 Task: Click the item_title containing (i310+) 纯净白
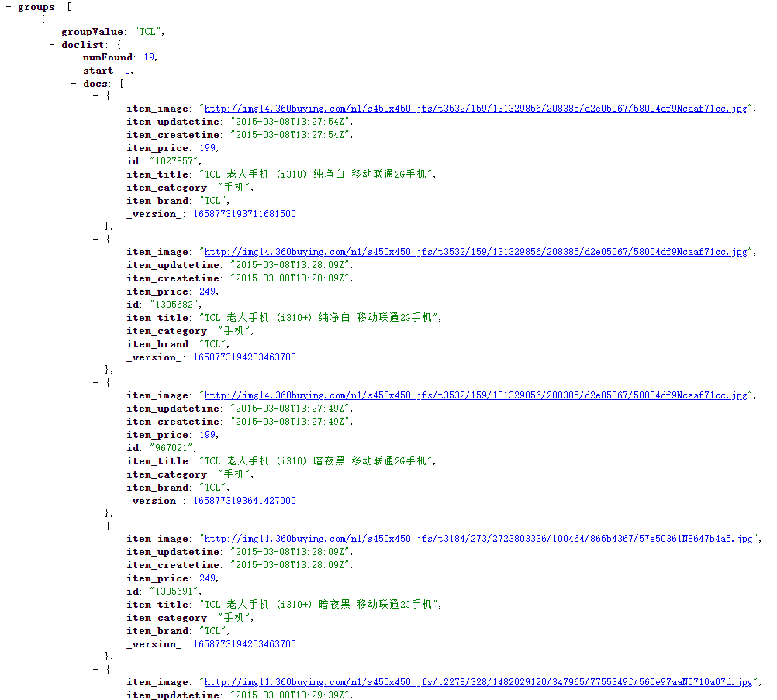pos(320,318)
